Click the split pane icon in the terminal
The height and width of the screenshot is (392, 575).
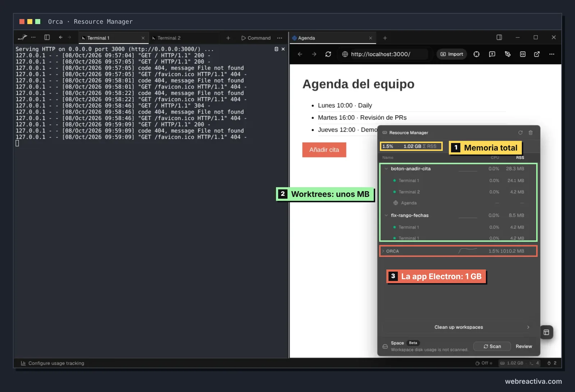(x=276, y=49)
